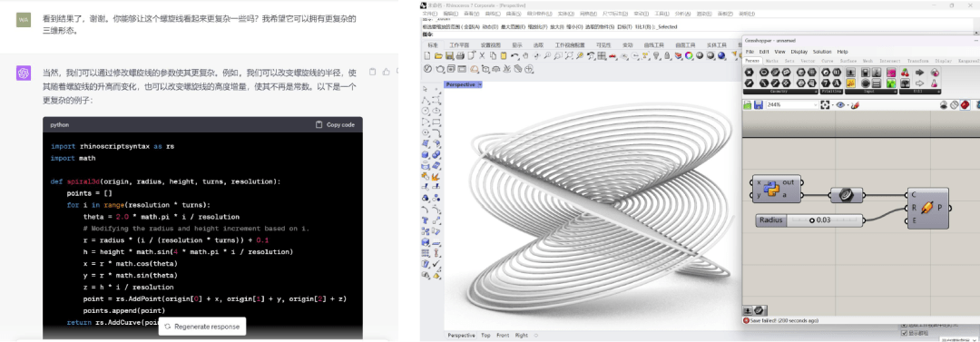Select the Pipe component on canvas
980x342 pixels.
pyautogui.click(x=928, y=208)
